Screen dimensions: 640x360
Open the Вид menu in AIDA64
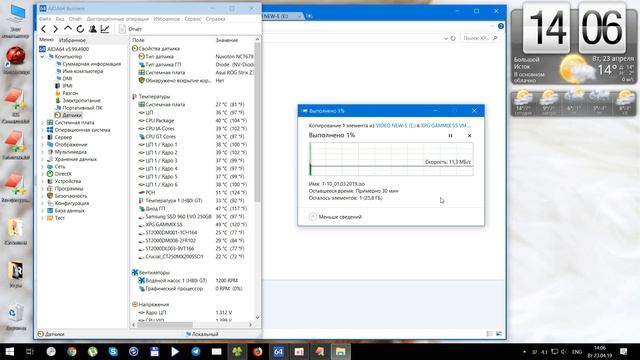pos(60,19)
